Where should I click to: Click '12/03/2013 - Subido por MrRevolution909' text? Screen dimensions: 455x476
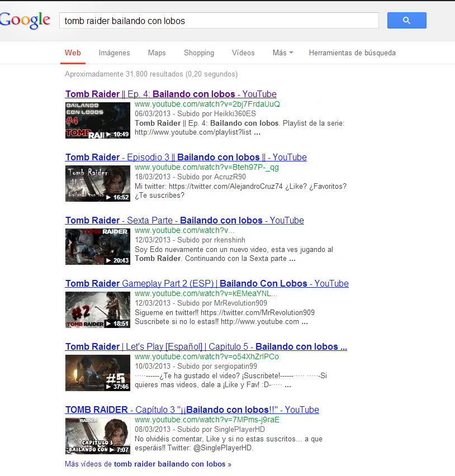[201, 303]
